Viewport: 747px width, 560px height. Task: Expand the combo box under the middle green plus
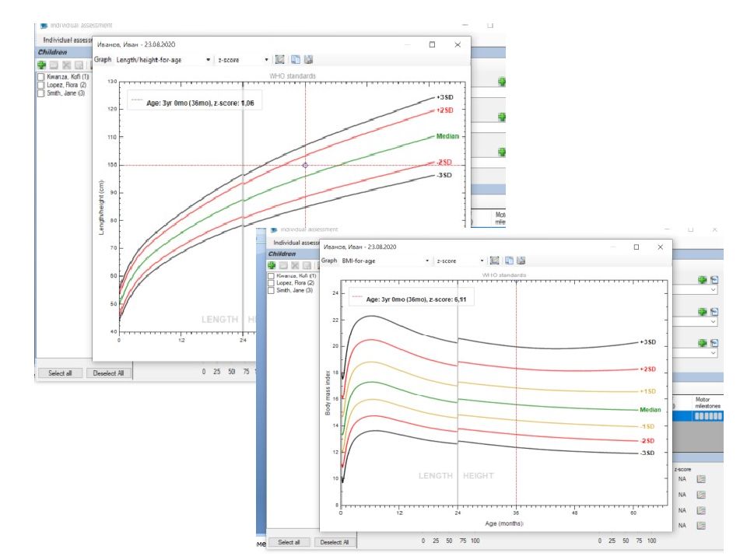point(714,322)
